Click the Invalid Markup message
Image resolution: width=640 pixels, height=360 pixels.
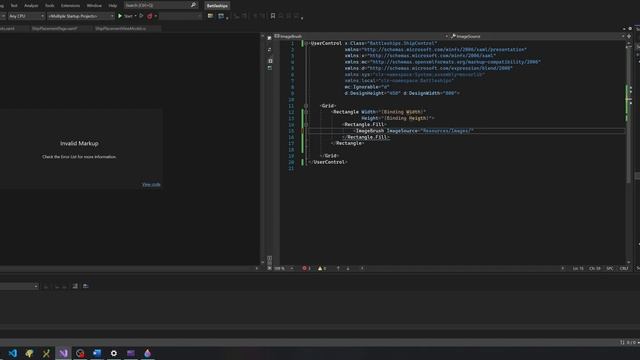pyautogui.click(x=79, y=143)
